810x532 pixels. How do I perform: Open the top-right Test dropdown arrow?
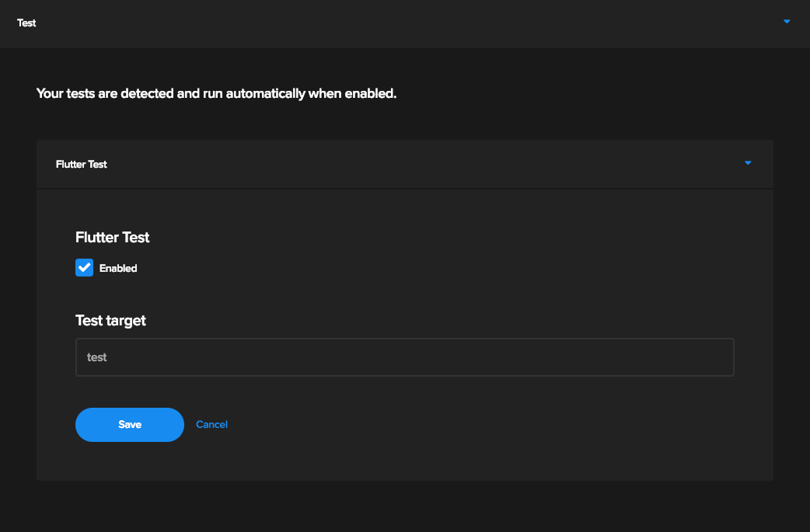coord(786,22)
